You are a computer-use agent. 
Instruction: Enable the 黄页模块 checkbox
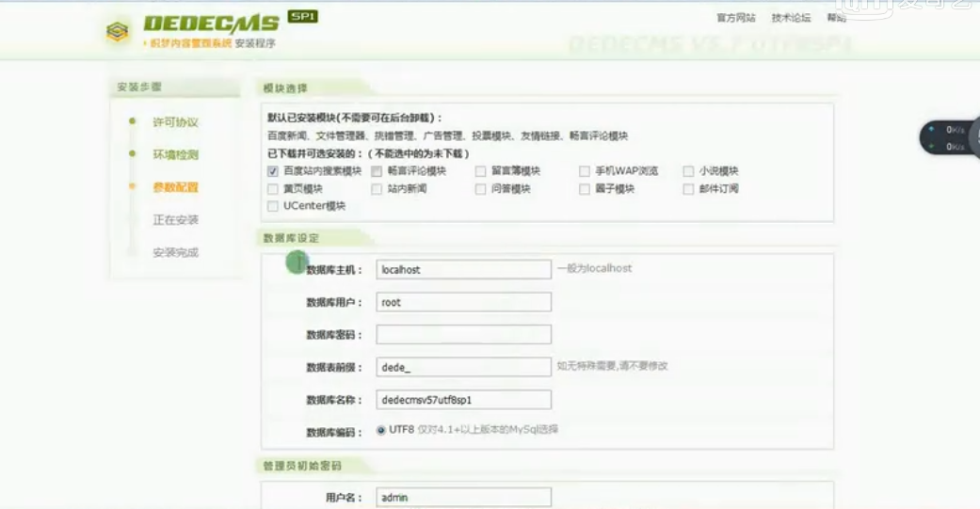[272, 188]
